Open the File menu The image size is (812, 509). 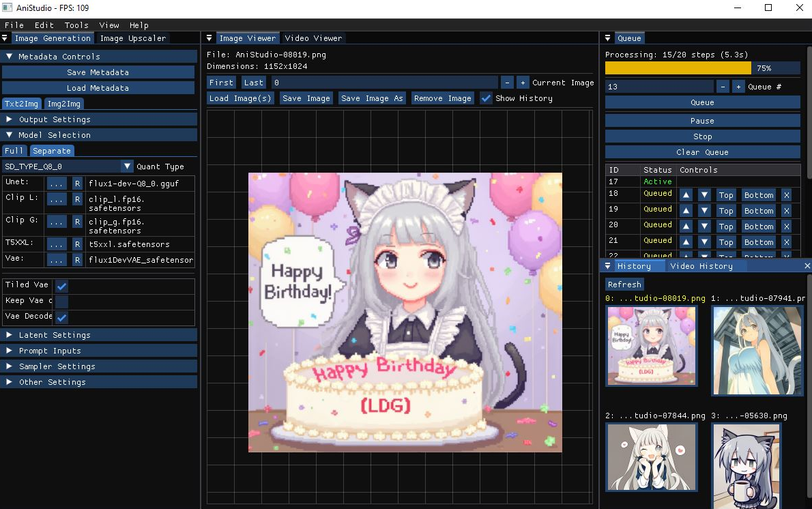pyautogui.click(x=14, y=25)
